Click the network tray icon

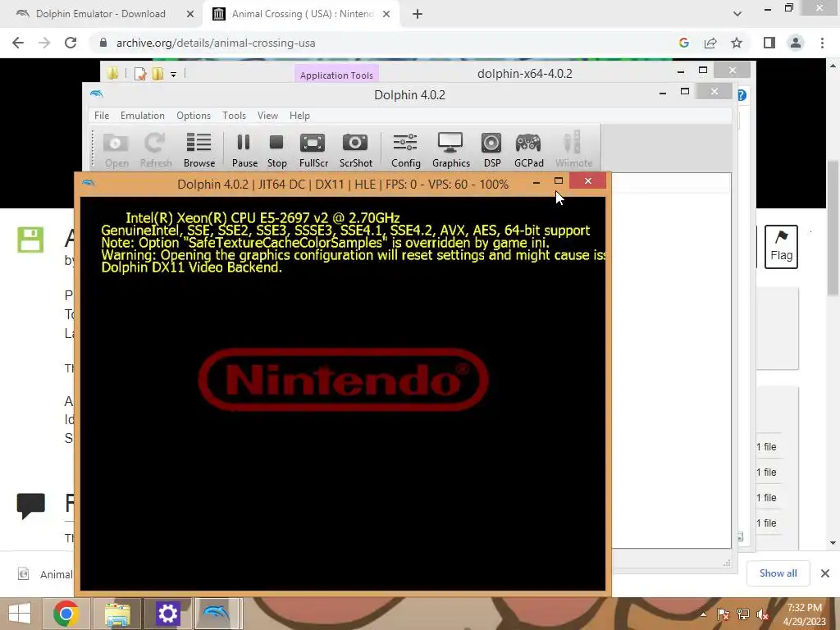[743, 614]
